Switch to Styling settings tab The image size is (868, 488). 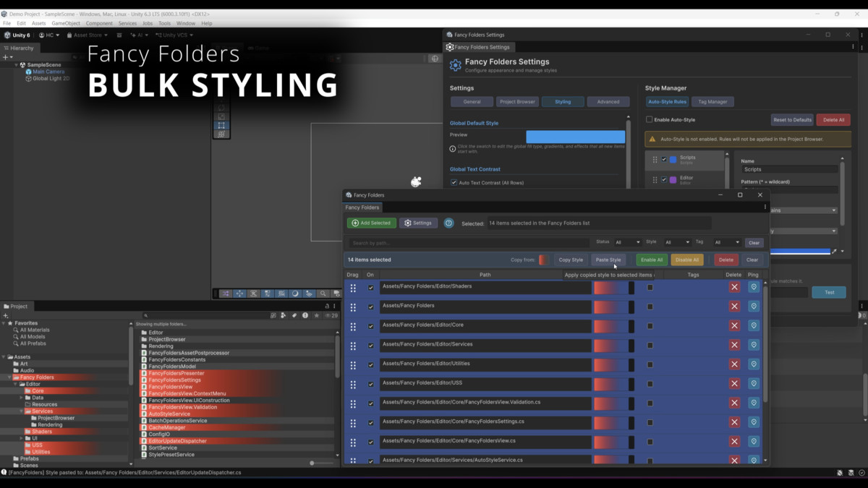(x=563, y=102)
